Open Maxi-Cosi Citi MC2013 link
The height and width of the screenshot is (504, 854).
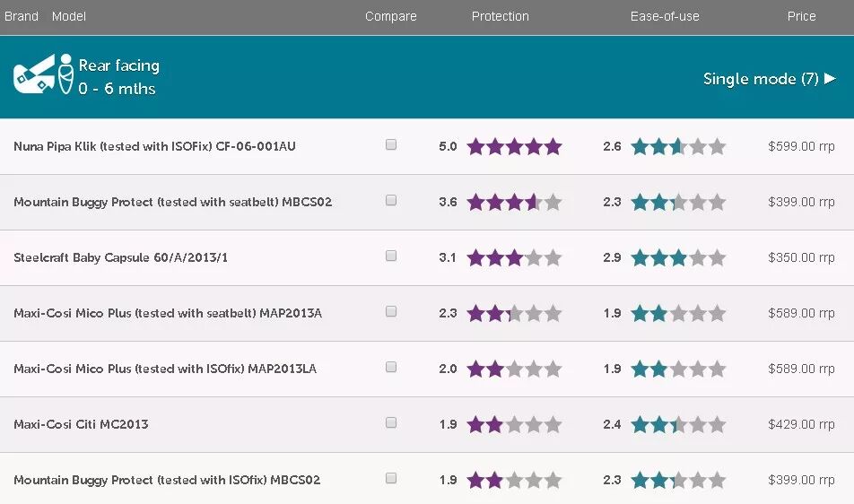(x=81, y=424)
